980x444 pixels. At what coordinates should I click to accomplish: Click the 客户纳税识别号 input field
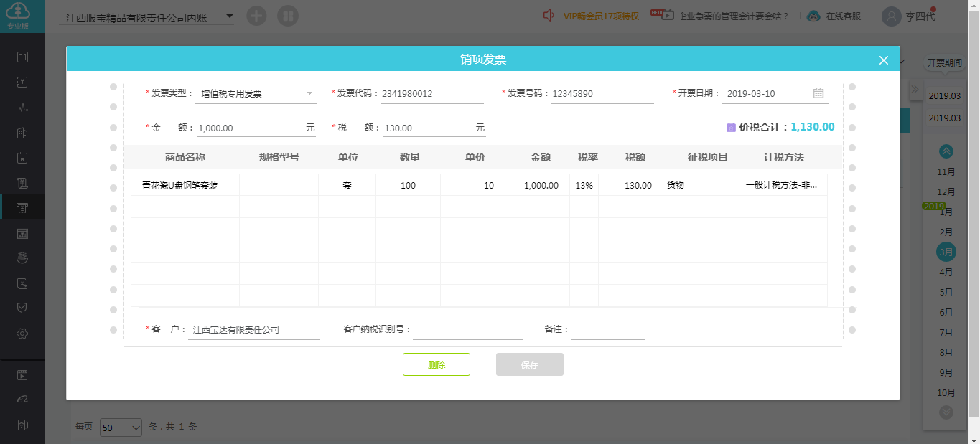click(468, 330)
